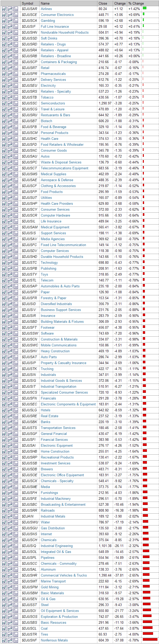The image size is (159, 644).
Task: Open the bar chart icon for Airlines
Action: (x=4, y=9)
